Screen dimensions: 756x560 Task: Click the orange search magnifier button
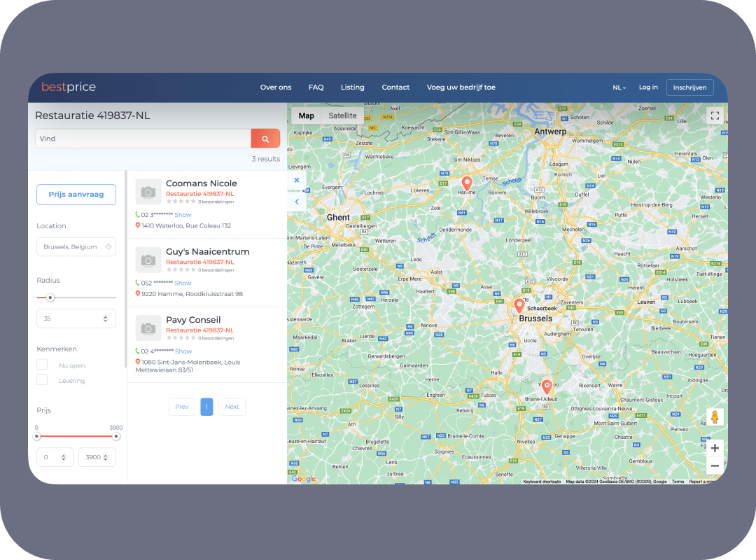[x=265, y=139]
